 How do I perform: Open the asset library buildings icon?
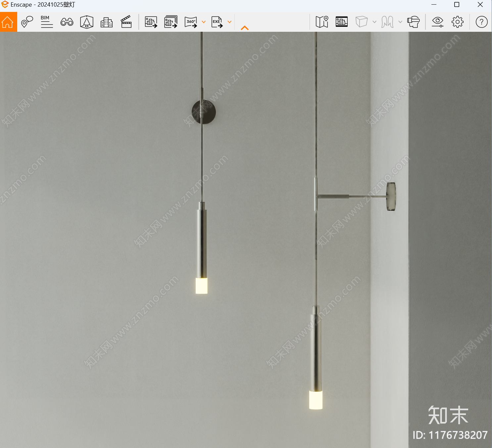(106, 22)
